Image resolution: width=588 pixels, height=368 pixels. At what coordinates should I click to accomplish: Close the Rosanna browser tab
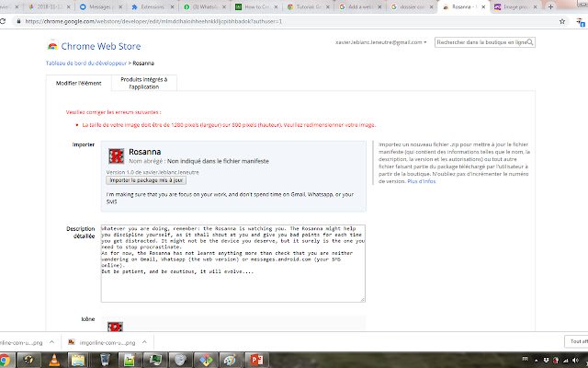coord(483,6)
